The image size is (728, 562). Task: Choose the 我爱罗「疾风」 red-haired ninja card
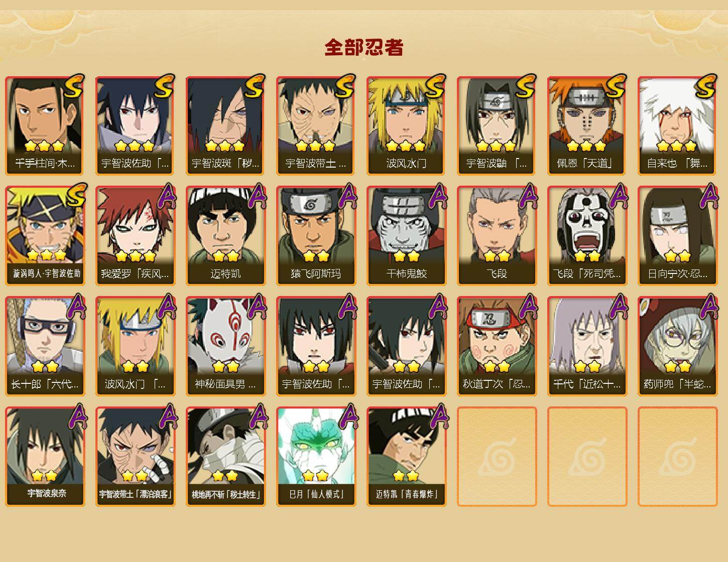135,236
